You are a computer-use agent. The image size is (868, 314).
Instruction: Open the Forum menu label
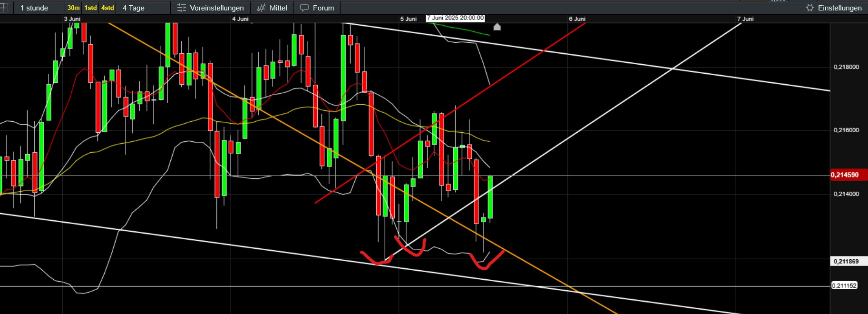coord(323,8)
